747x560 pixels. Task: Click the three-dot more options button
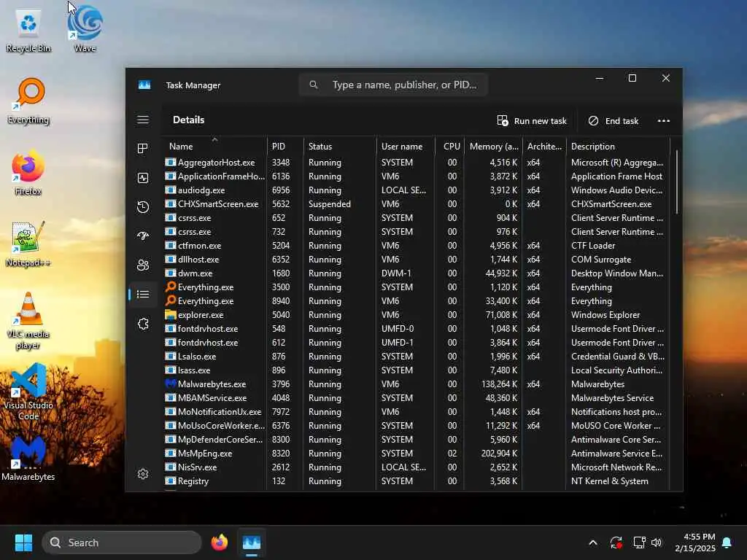[x=664, y=121]
